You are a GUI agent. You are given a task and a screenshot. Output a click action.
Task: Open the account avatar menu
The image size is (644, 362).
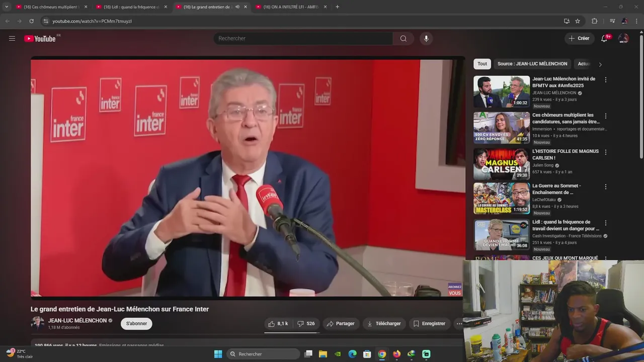click(x=623, y=38)
